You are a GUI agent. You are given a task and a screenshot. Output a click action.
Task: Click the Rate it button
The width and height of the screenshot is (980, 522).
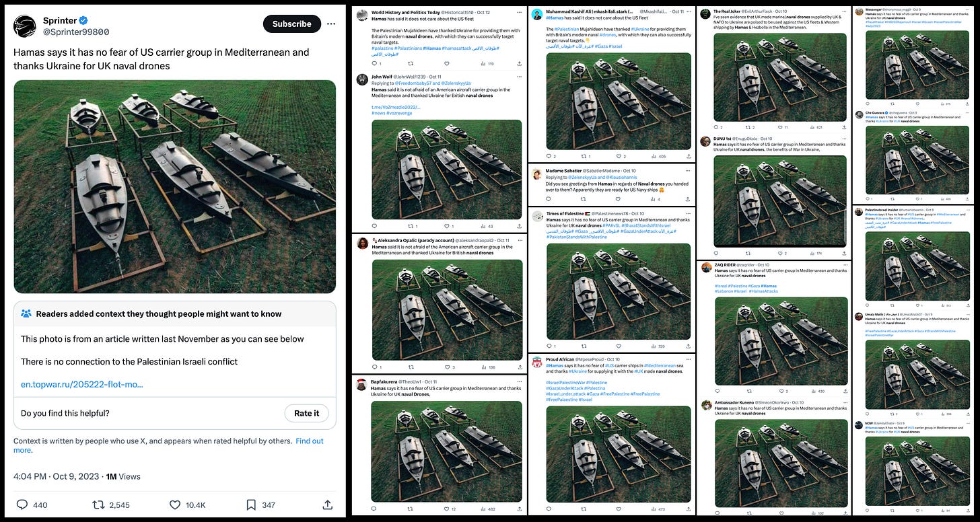[x=306, y=413]
